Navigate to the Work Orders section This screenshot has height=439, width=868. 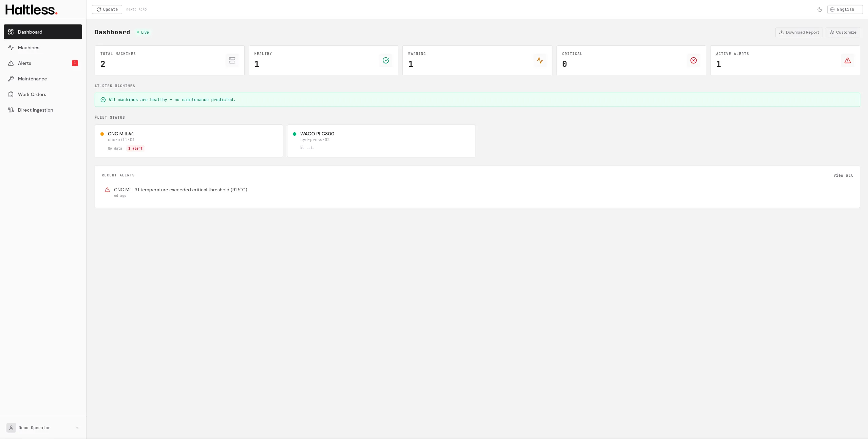(32, 94)
